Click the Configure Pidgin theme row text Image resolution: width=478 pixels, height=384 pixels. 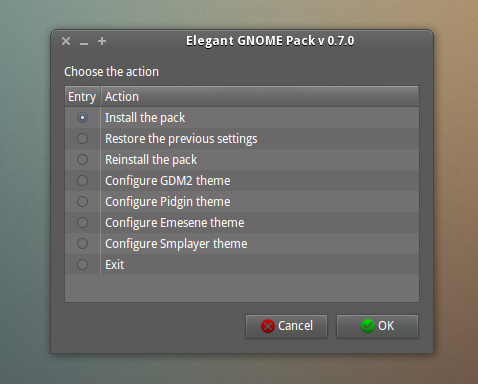pyautogui.click(x=168, y=202)
